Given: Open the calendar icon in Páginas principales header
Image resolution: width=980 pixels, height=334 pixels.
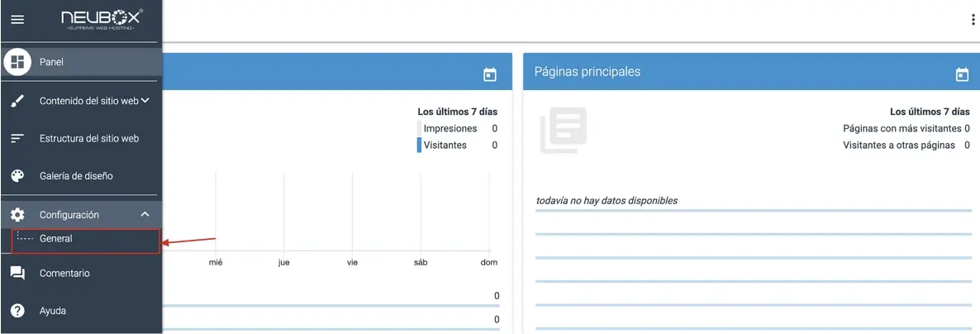Looking at the screenshot, I should click(x=962, y=74).
